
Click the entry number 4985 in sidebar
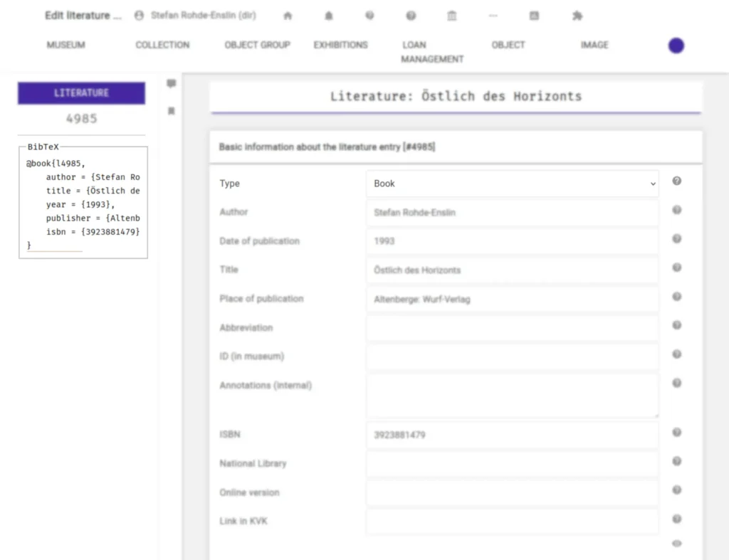[81, 119]
